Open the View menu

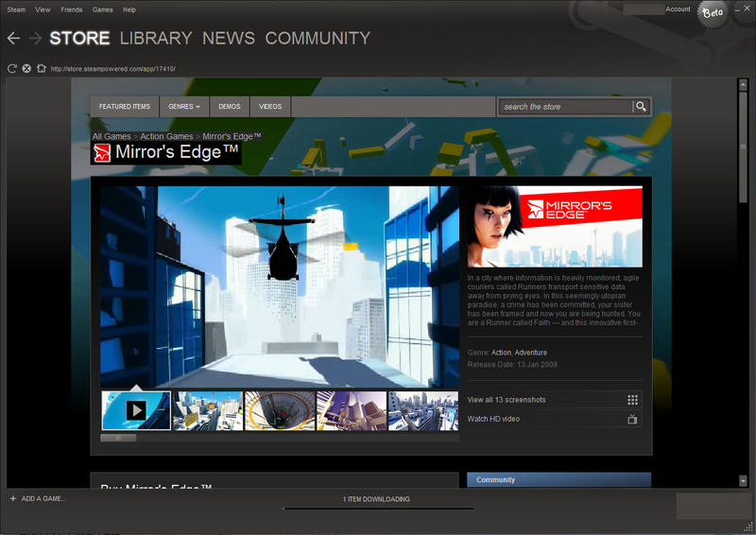point(43,9)
